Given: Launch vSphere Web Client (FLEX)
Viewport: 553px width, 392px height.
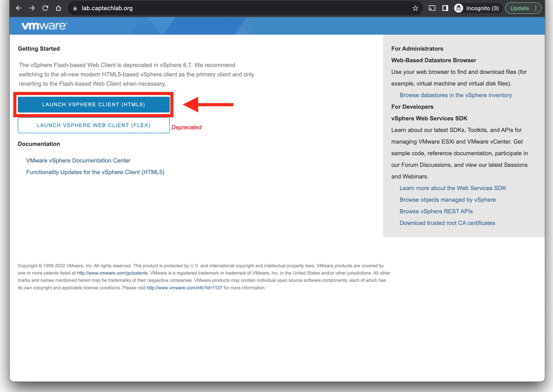Looking at the screenshot, I should 94,125.
